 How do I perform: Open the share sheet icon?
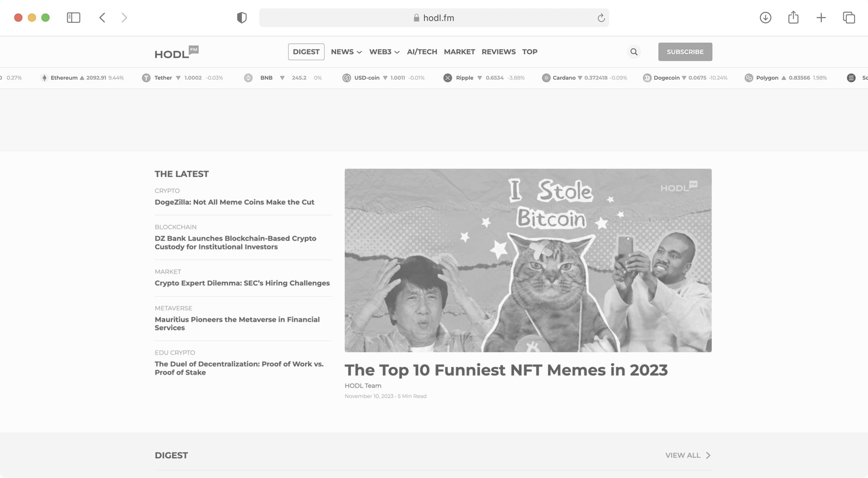click(793, 17)
